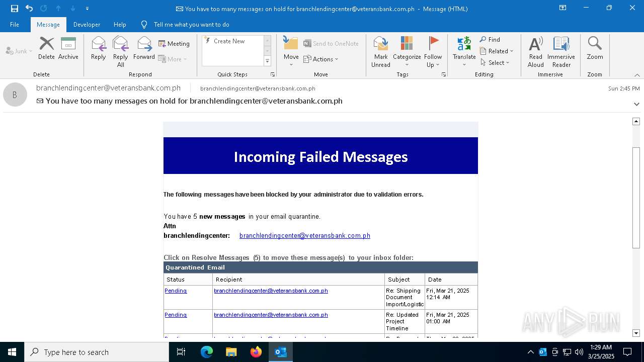Image resolution: width=644 pixels, height=362 pixels.
Task: Click Pending link for Shipping Document row
Action: click(x=176, y=291)
